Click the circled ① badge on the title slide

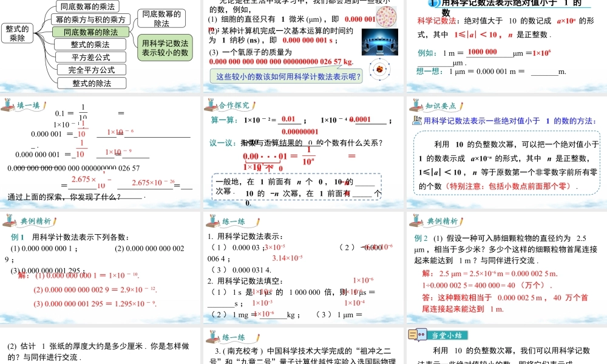pyautogui.click(x=432, y=5)
